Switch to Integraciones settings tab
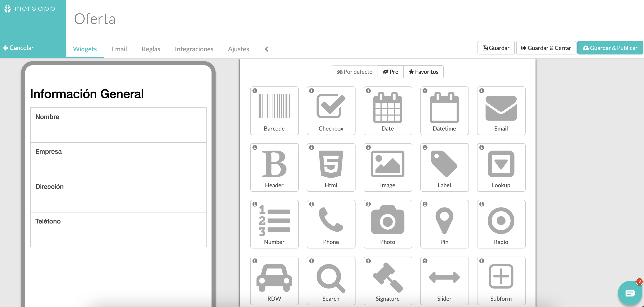The width and height of the screenshot is (644, 307). click(194, 49)
